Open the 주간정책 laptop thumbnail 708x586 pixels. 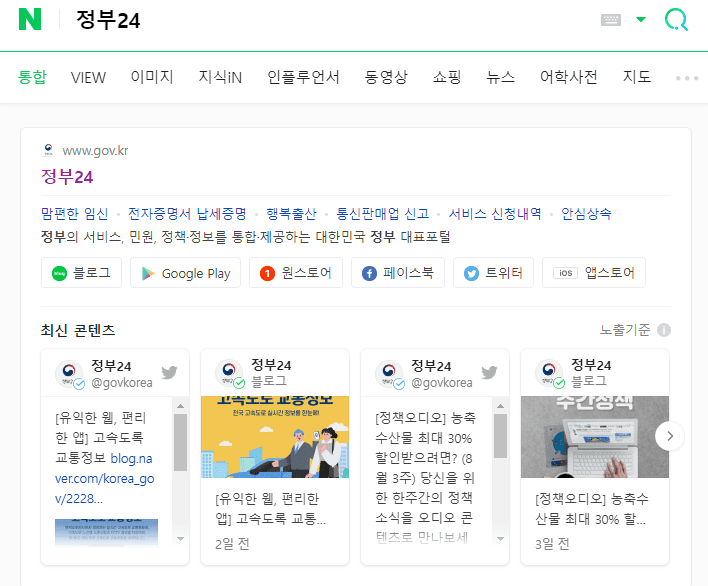pyautogui.click(x=595, y=437)
